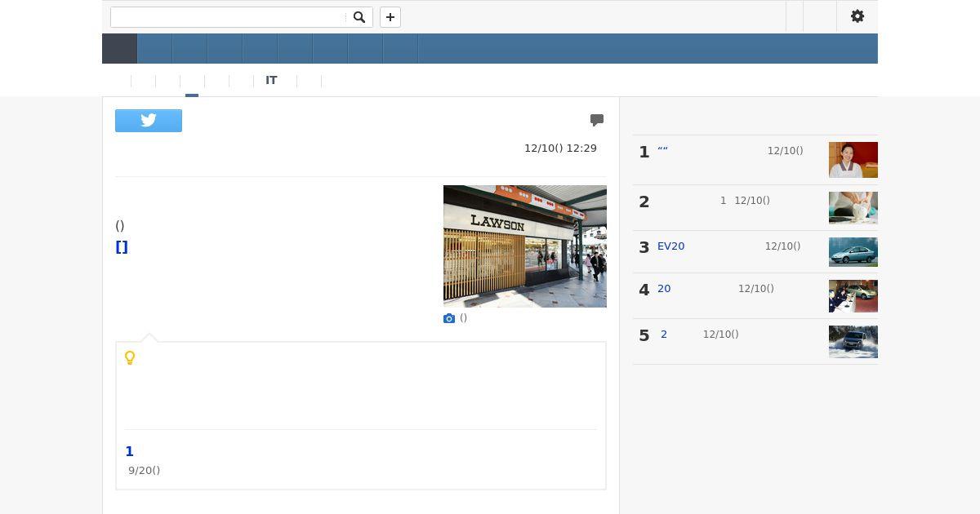
Task: Open the rank 2 thumbnail of the massage
Action: [x=853, y=208]
